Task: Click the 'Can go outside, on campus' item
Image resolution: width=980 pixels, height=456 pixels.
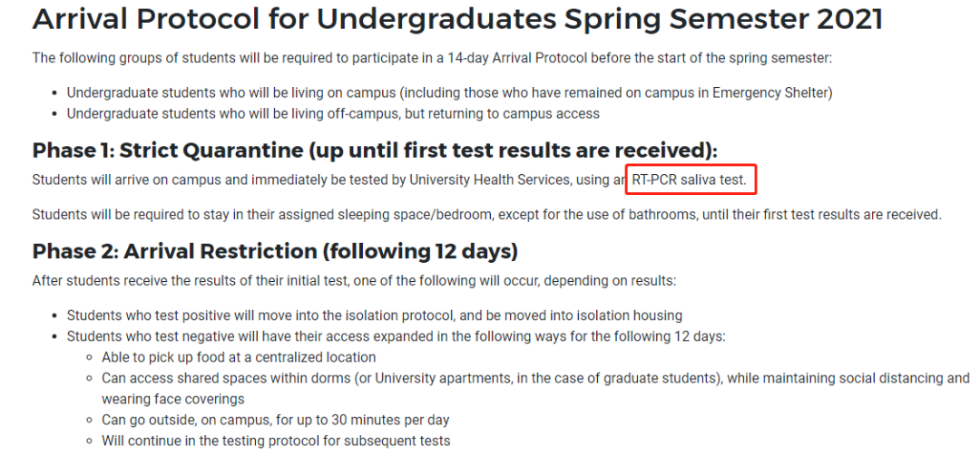Action: [276, 420]
